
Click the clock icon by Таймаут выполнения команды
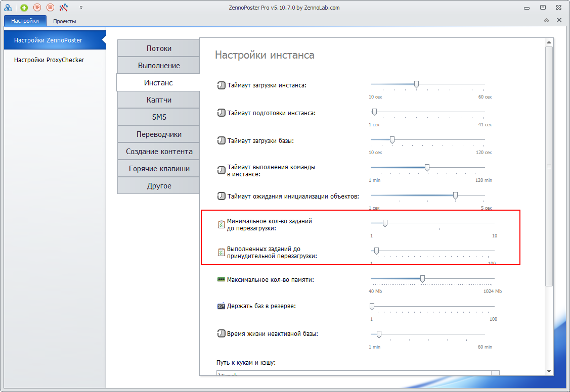(221, 170)
